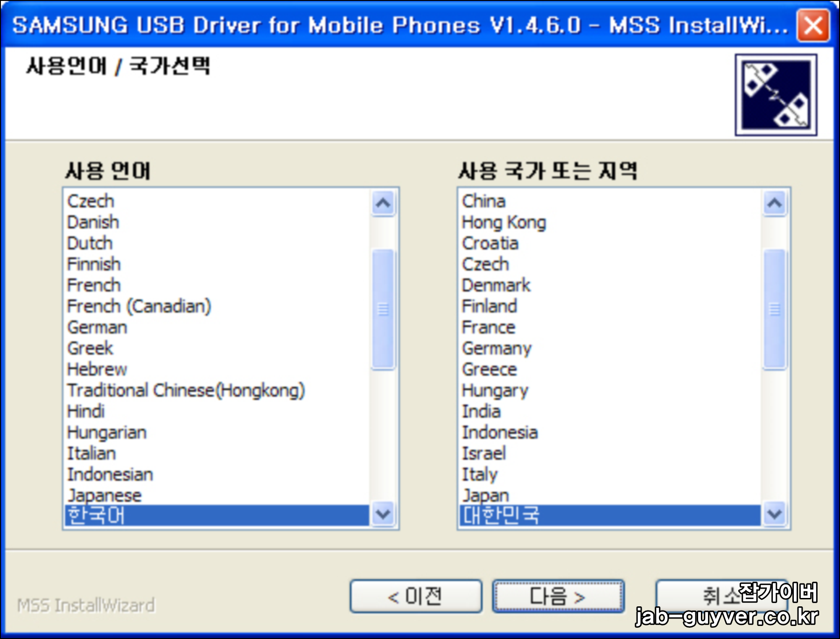Select Czech in the language list
Viewport: 840px width, 639px height.
(x=217, y=201)
